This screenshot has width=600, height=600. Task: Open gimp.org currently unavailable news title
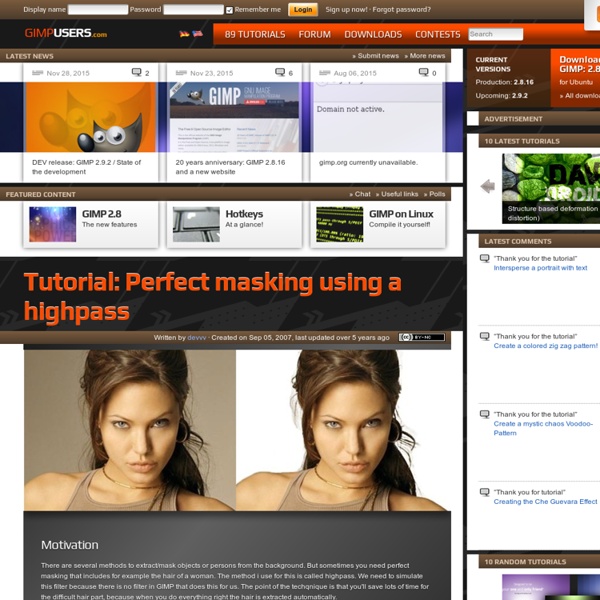pos(368,163)
